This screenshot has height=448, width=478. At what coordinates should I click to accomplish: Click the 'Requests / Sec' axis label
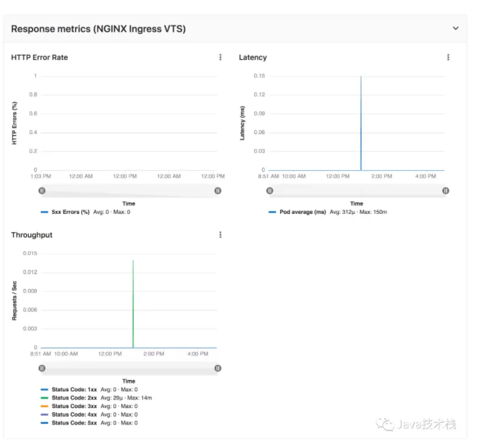click(14, 301)
